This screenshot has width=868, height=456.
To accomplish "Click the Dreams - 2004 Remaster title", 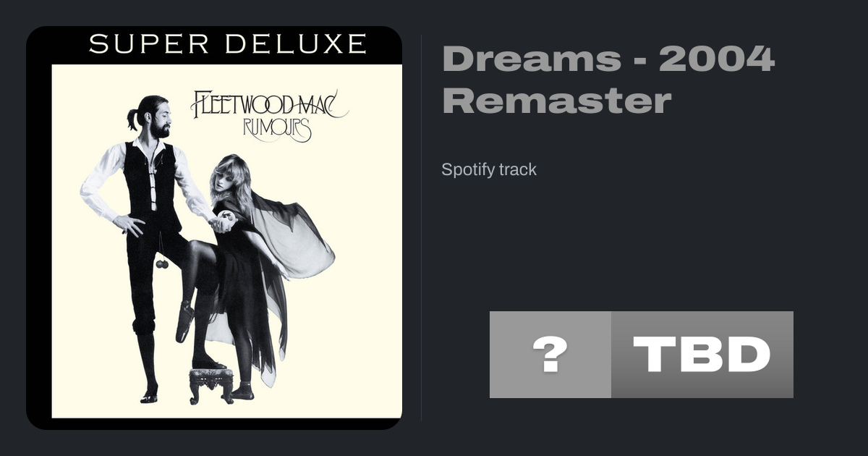I will pos(608,80).
